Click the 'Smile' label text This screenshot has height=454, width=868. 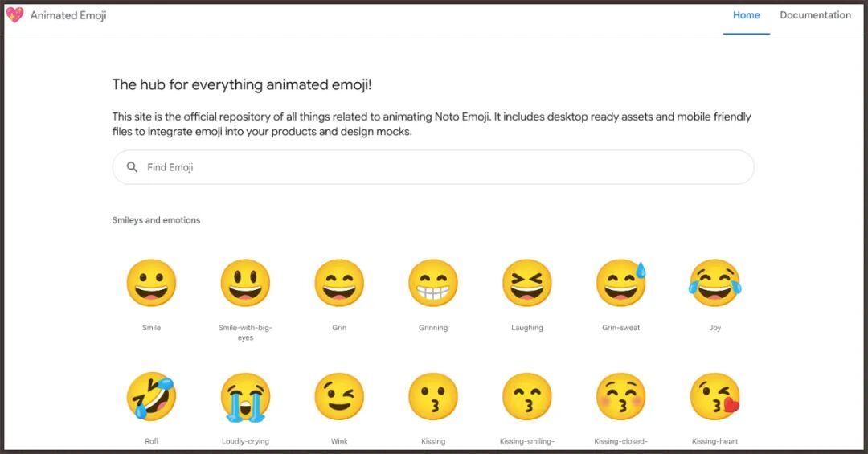[151, 328]
